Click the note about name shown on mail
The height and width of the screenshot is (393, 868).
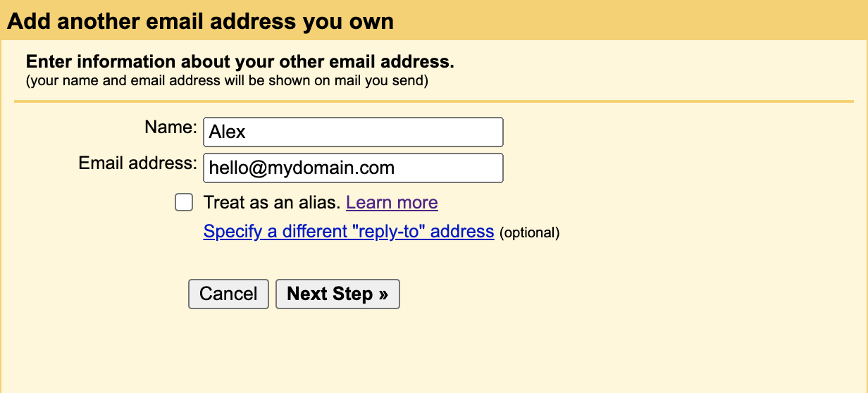pyautogui.click(x=227, y=80)
